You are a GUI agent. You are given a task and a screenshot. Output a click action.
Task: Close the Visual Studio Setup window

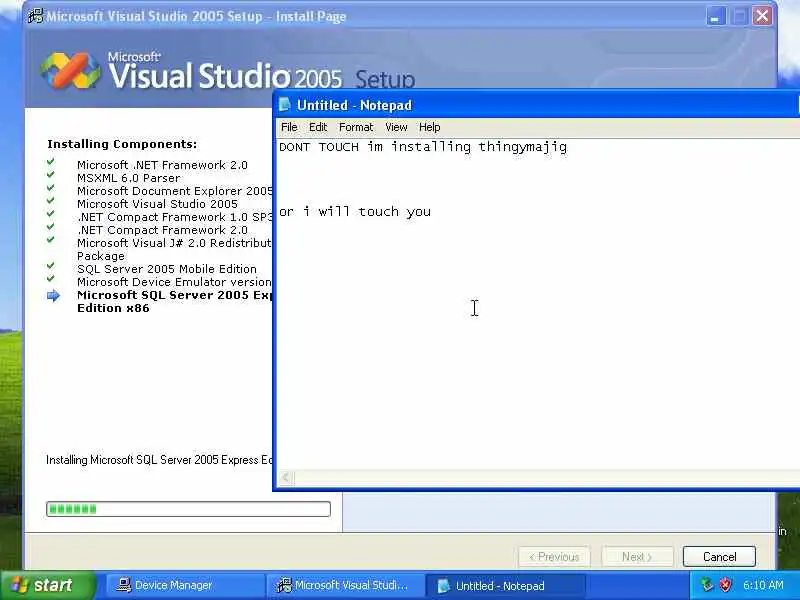[762, 16]
